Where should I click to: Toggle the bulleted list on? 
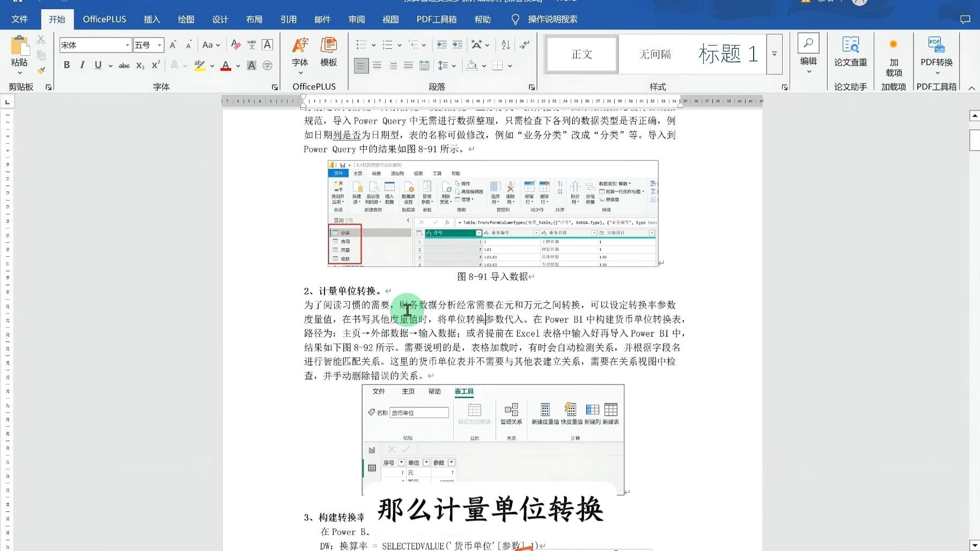[361, 44]
